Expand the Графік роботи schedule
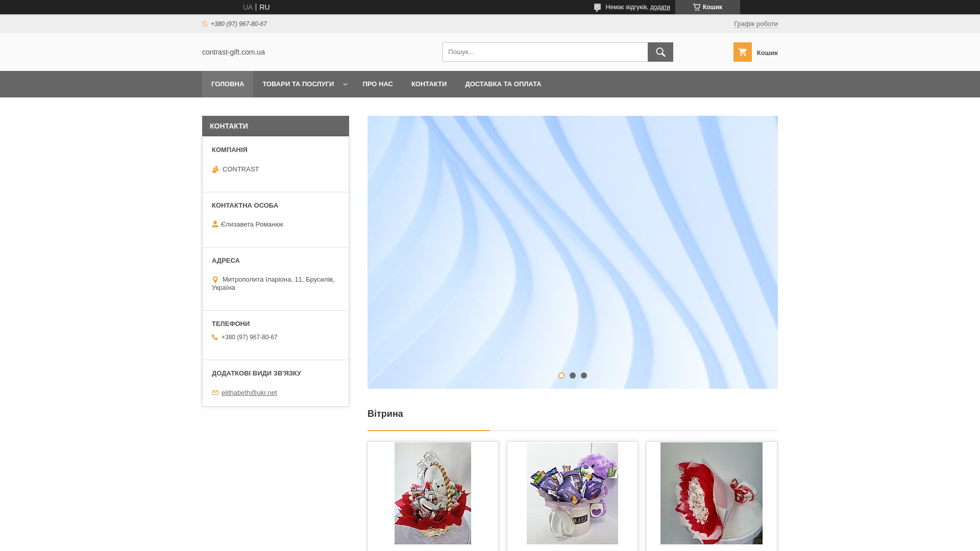 pyautogui.click(x=755, y=24)
